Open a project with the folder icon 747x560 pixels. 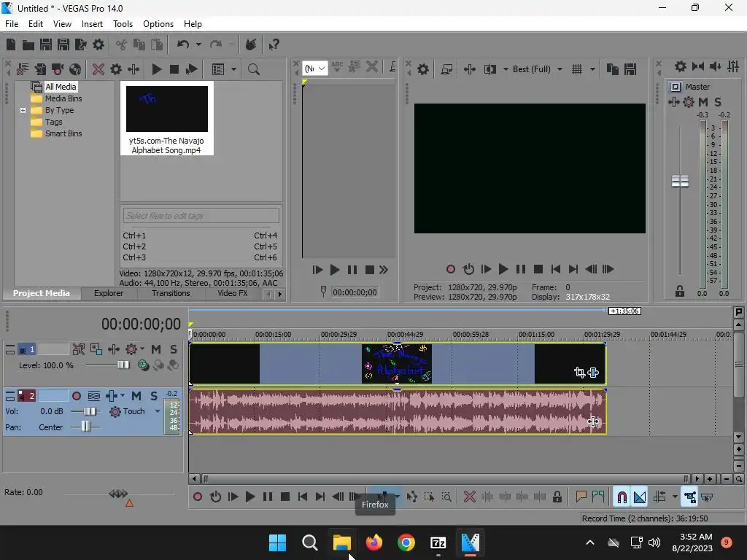coord(28,44)
